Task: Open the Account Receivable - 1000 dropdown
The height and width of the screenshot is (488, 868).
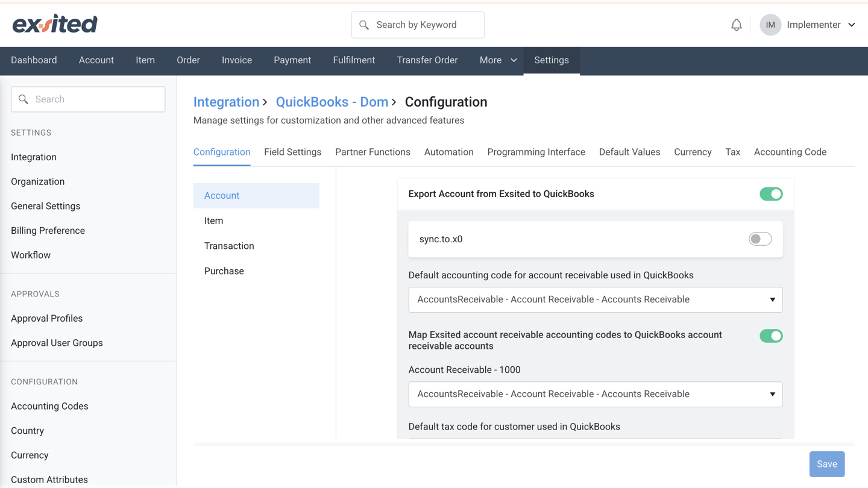Action: coord(596,394)
